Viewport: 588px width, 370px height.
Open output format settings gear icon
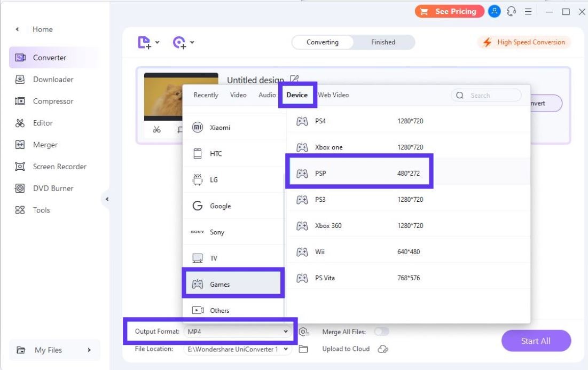pos(303,332)
